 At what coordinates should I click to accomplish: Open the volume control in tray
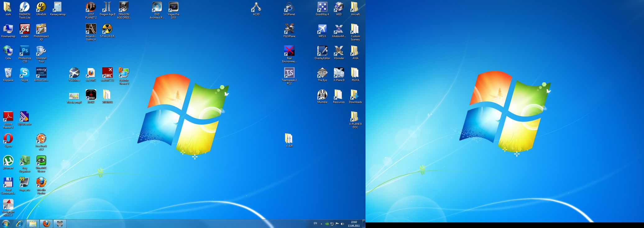click(x=342, y=224)
